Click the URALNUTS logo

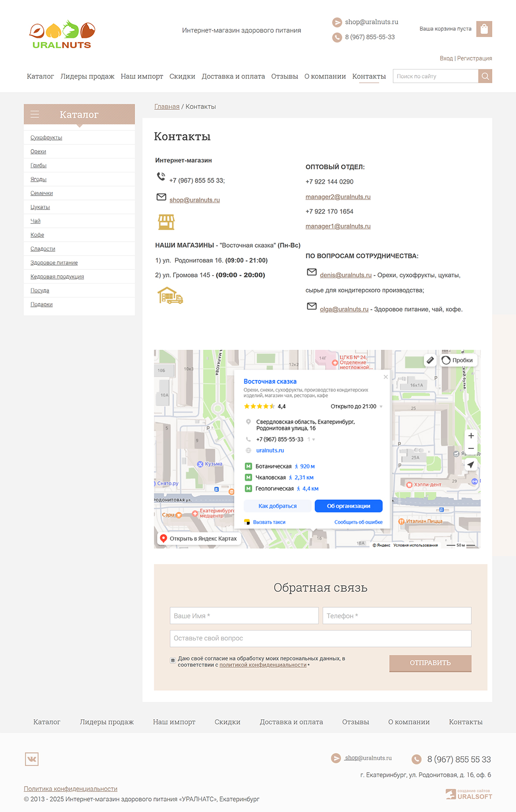coord(62,34)
